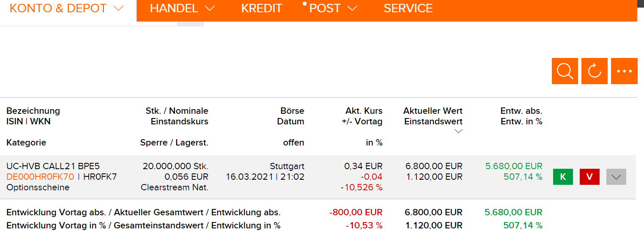The image size is (644, 247).
Task: Open the Konto & Depot dropdown menu
Action: tap(66, 8)
